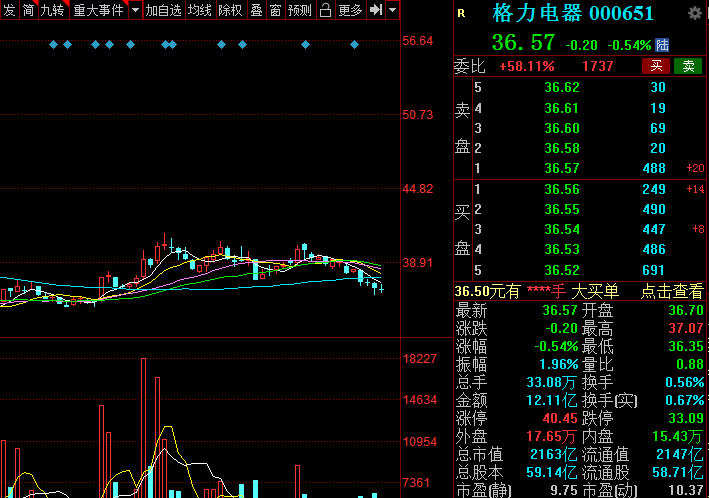709x498 pixels.
Task: Open the 窗 window tool
Action: (275, 10)
